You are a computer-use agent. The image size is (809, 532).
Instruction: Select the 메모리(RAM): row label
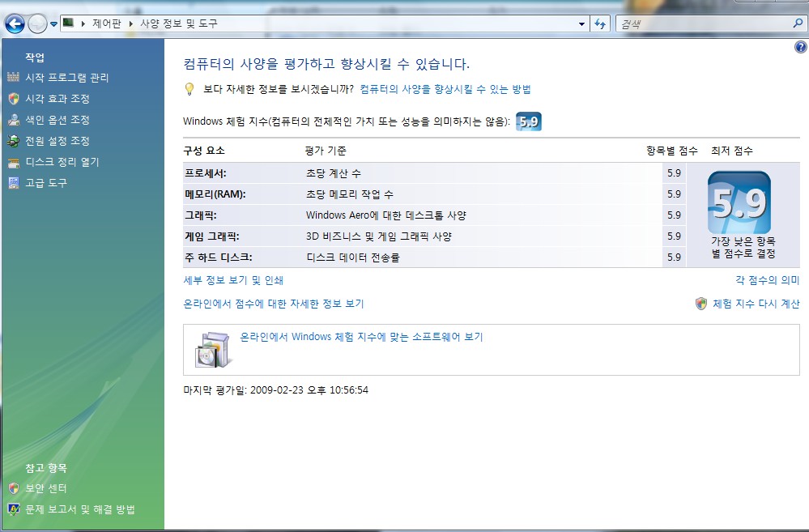(215, 194)
